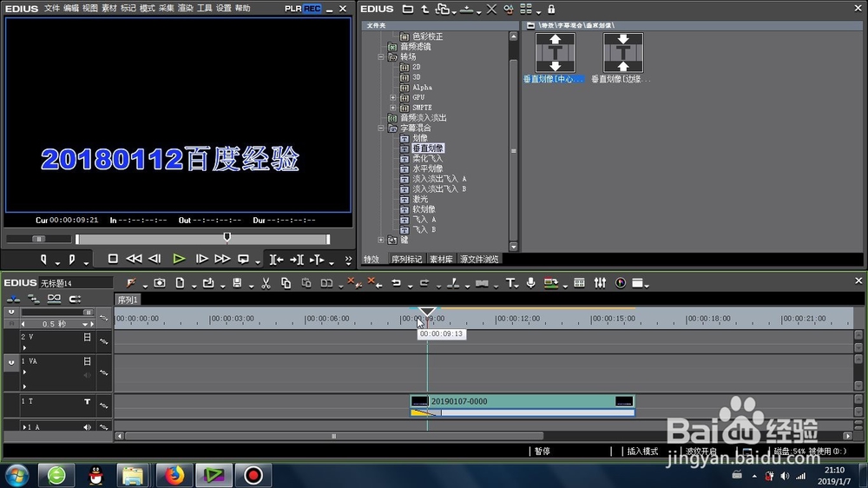Open the Audio mixer sliders icon

(x=600, y=283)
